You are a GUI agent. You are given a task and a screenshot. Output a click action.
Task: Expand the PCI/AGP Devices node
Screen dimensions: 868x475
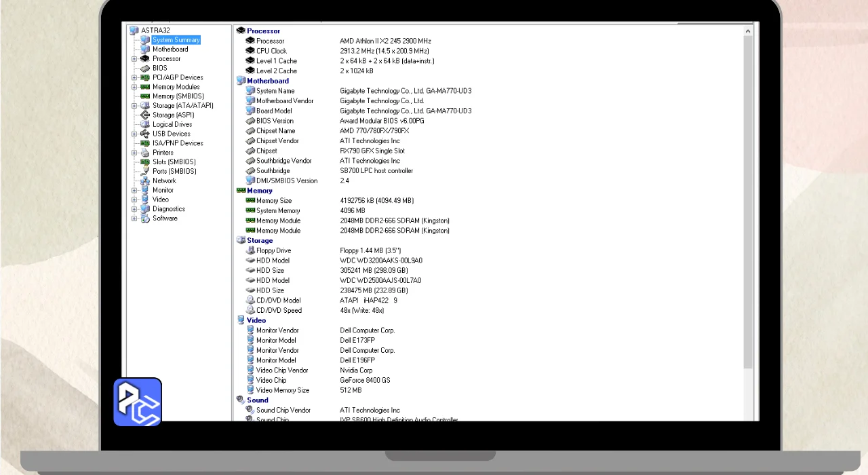134,78
